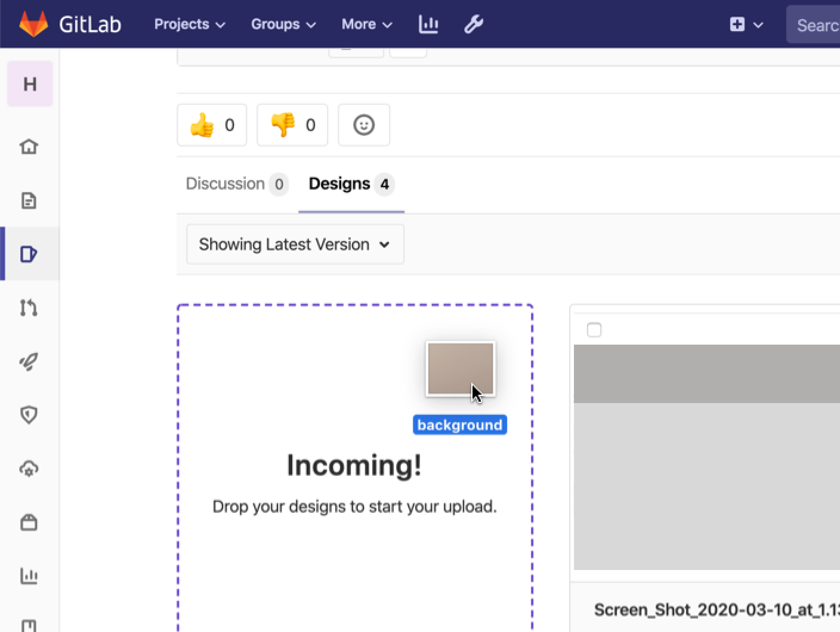The width and height of the screenshot is (840, 632).
Task: Open the plus new-item dropdown
Action: point(745,24)
